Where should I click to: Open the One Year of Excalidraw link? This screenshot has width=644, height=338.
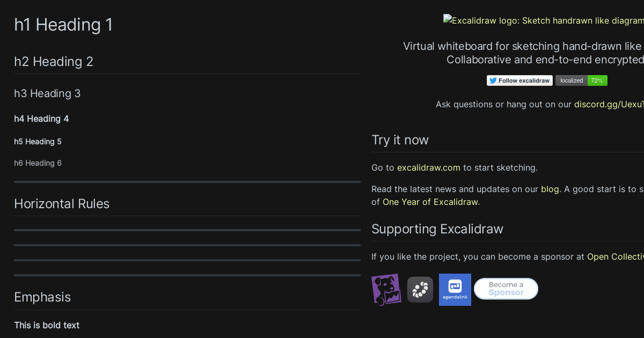[430, 202]
